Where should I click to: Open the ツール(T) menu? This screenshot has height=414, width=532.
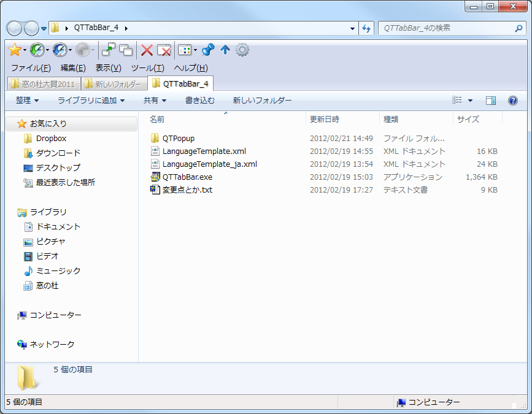(x=147, y=68)
